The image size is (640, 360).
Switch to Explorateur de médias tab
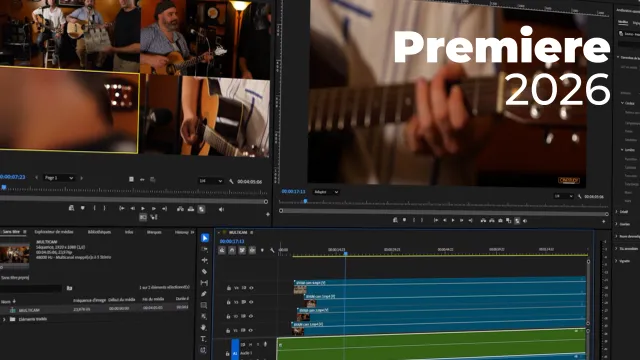click(x=54, y=232)
